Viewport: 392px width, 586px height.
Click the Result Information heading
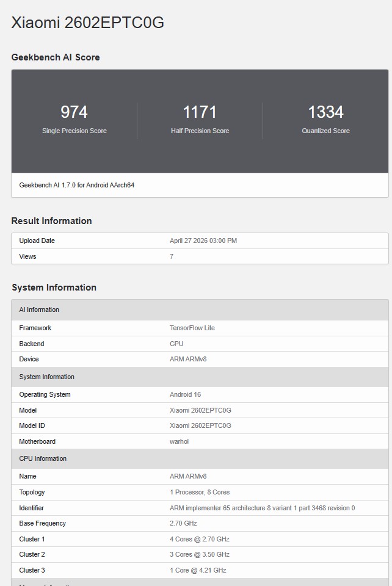51,221
